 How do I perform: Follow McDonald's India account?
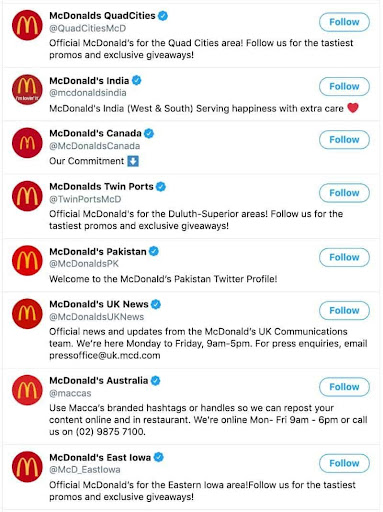344,86
